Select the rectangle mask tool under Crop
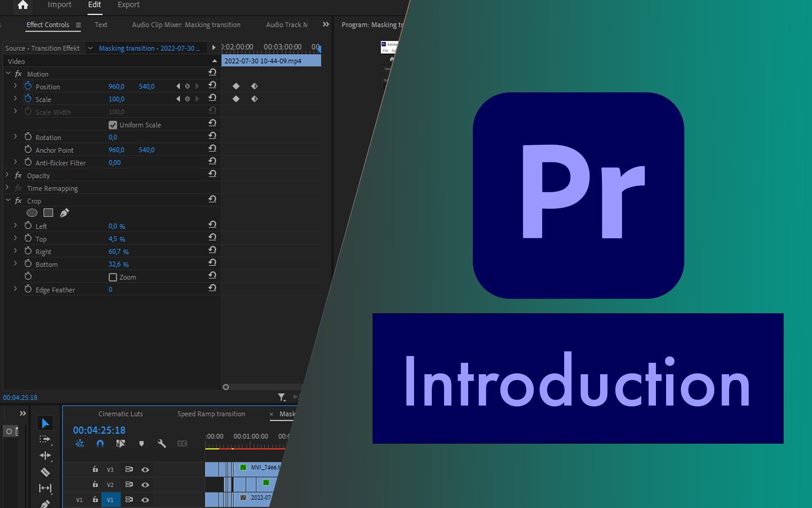The image size is (812, 508). coord(48,213)
